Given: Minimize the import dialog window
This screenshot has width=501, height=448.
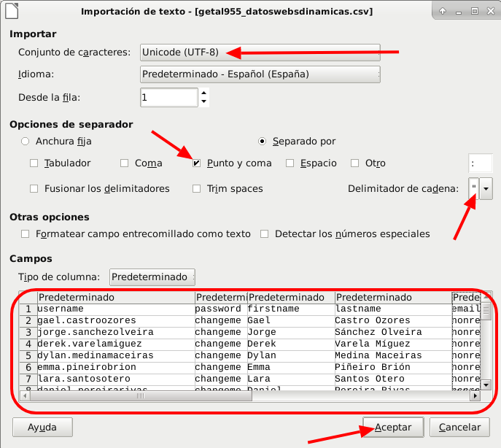Looking at the screenshot, I should [x=459, y=12].
